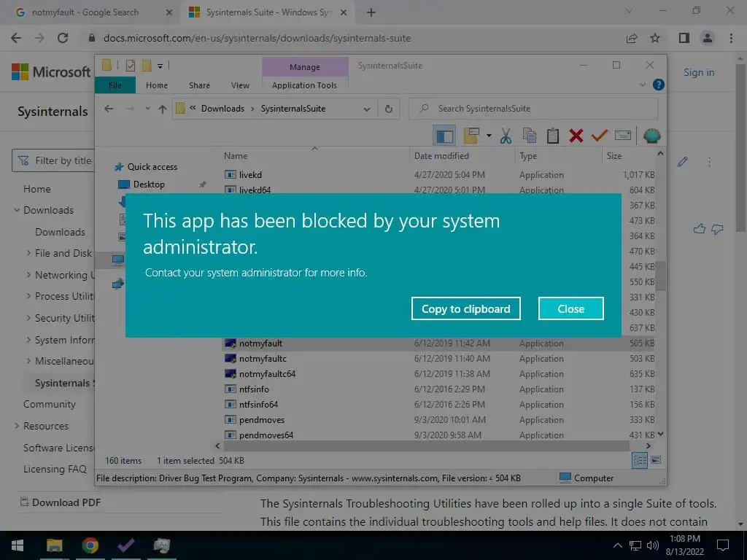Viewport: 747px width, 560px height.
Task: Click the red X Delete icon
Action: [x=576, y=136]
